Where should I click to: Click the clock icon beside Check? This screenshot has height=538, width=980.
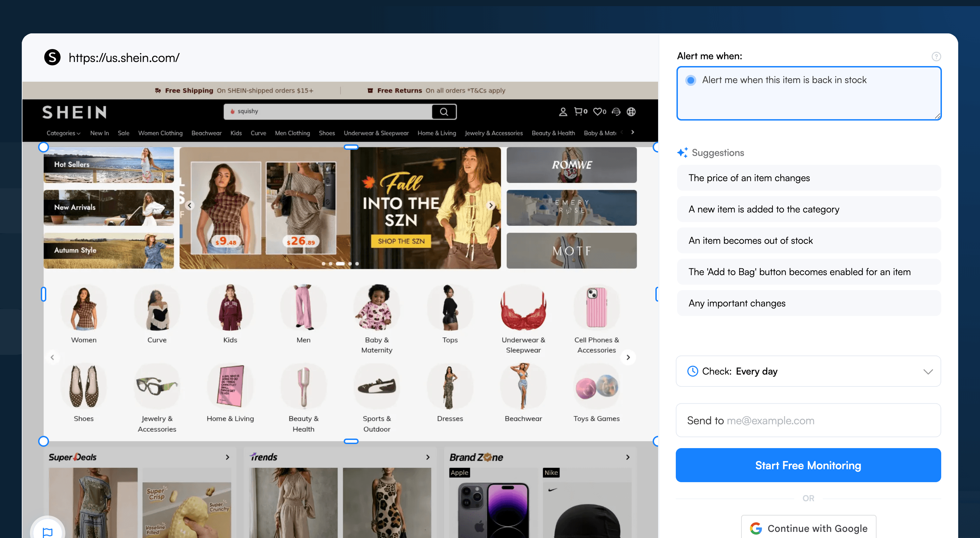[692, 371]
